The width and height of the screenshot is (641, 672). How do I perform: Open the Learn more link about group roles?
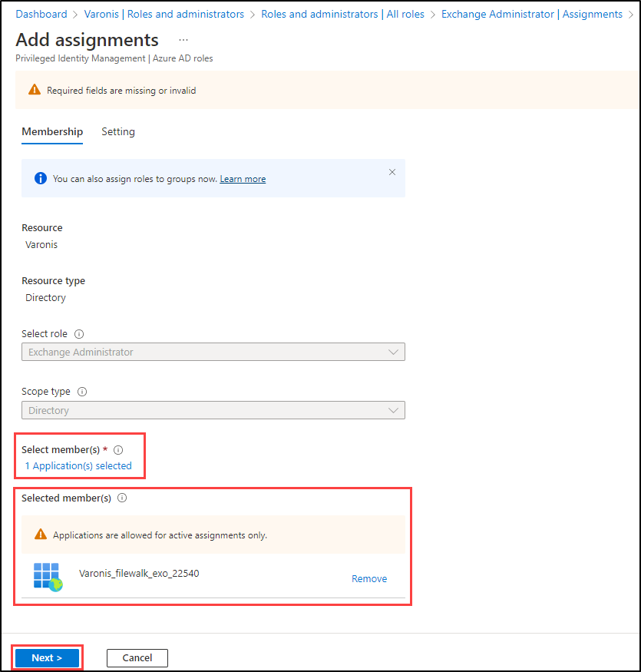243,178
